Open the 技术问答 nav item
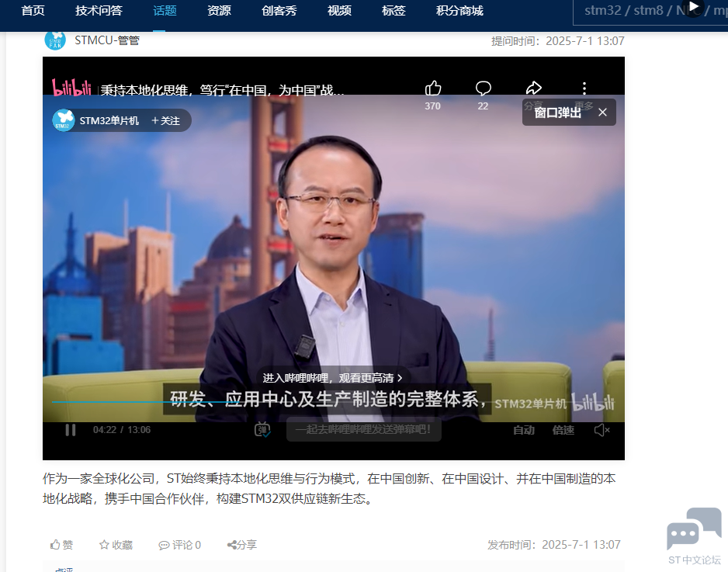This screenshot has width=728, height=572. [x=99, y=10]
